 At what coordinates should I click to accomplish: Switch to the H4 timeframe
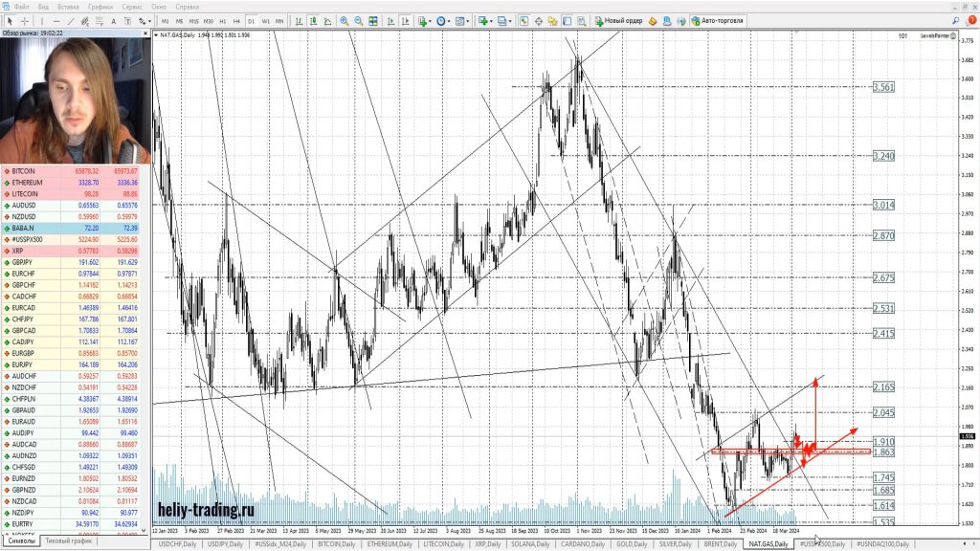(237, 20)
